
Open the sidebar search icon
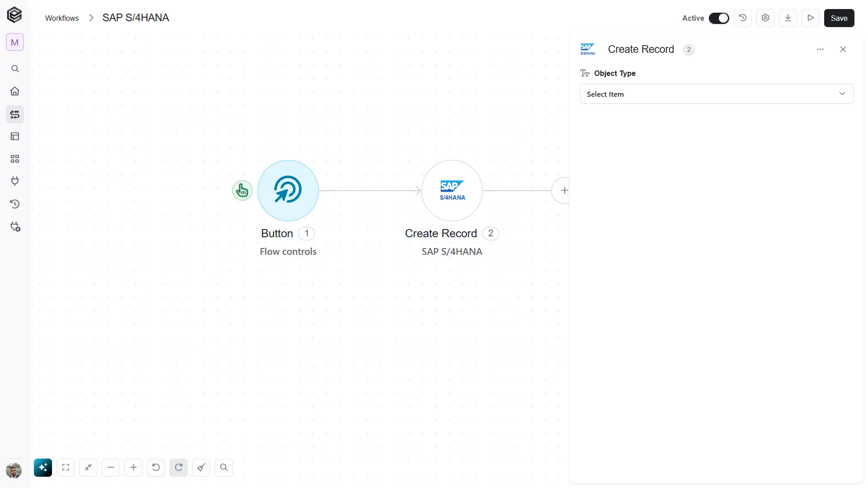click(15, 69)
